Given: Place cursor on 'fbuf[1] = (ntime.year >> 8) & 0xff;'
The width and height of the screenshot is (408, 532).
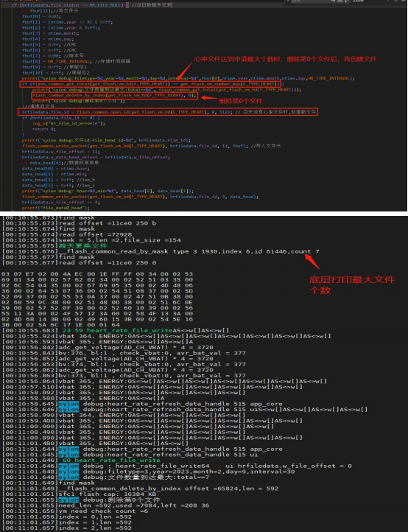Looking at the screenshot, I should click(x=68, y=22).
